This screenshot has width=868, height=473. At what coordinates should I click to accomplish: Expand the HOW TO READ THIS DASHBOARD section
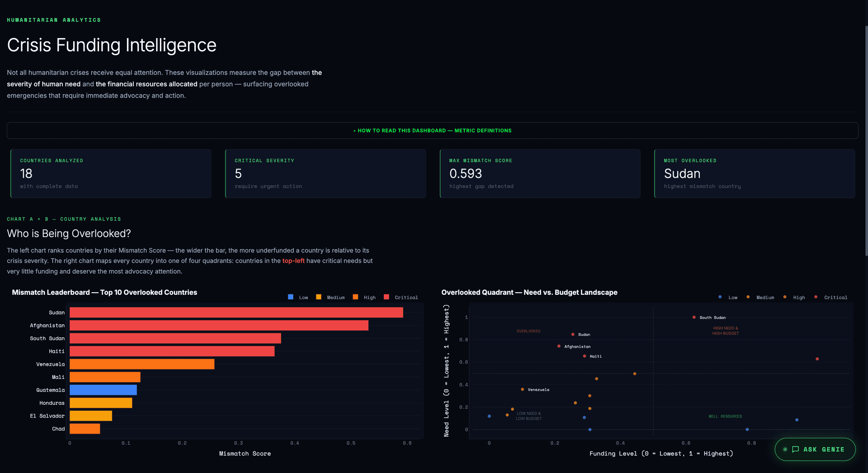click(432, 130)
